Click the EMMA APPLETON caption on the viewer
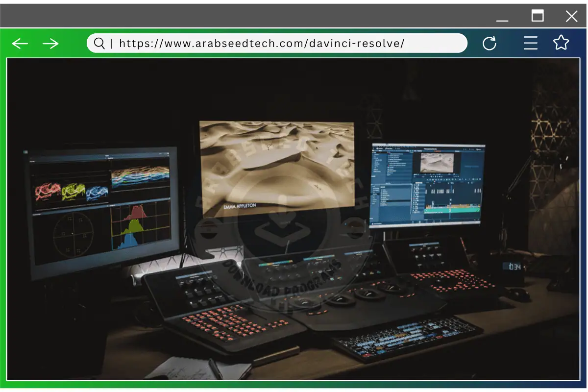 point(240,206)
